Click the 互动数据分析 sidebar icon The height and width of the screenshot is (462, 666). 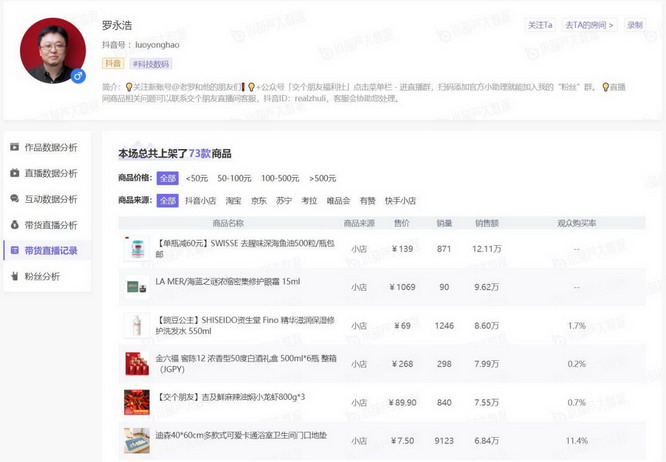[x=14, y=199]
